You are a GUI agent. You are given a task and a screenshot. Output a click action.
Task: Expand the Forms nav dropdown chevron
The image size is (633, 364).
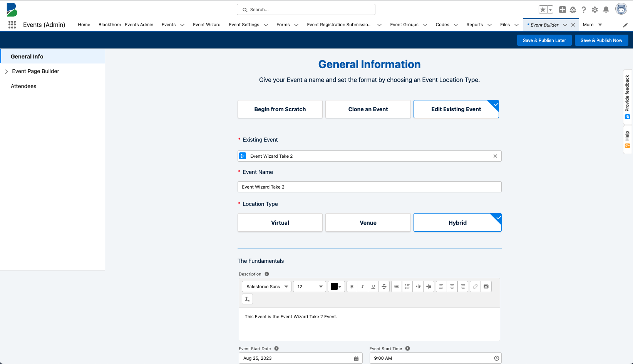coord(296,25)
